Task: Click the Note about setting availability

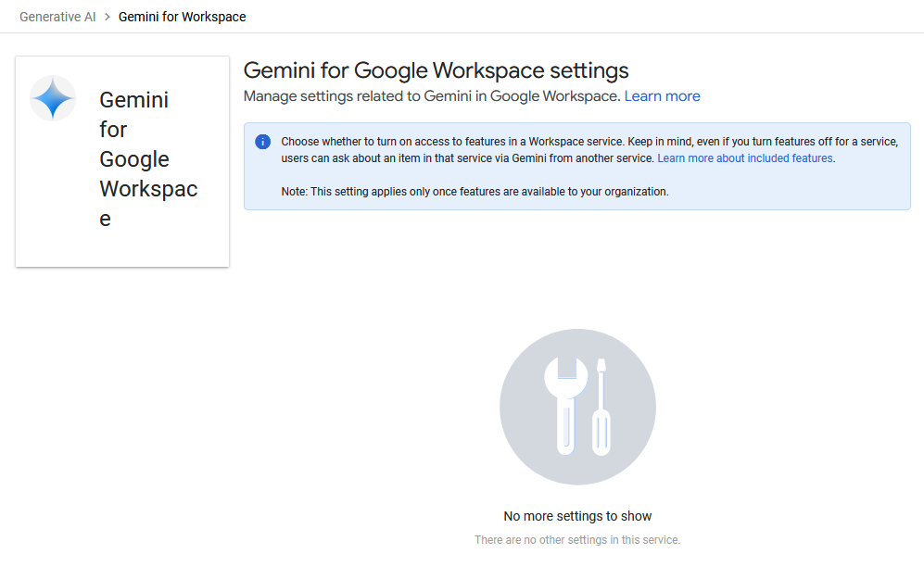Action: tap(475, 192)
